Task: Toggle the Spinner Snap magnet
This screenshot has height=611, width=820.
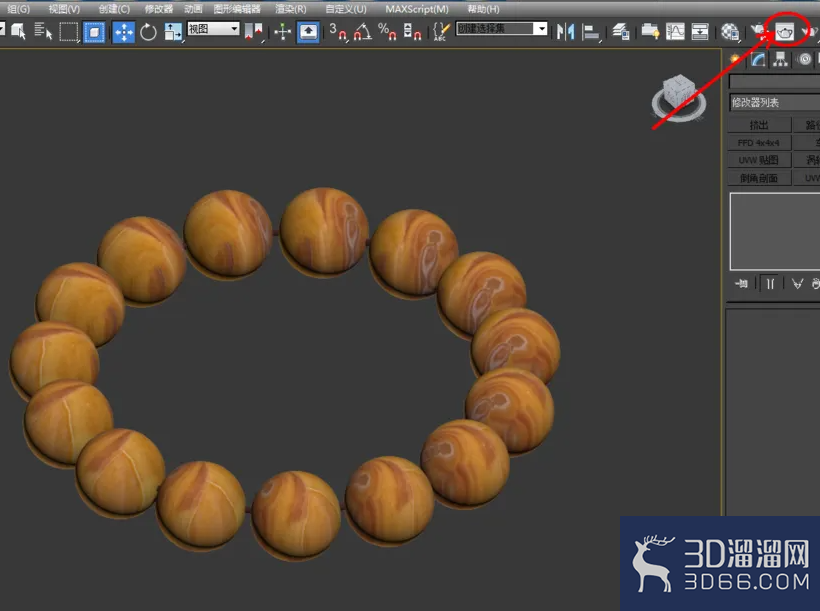Action: (413, 31)
